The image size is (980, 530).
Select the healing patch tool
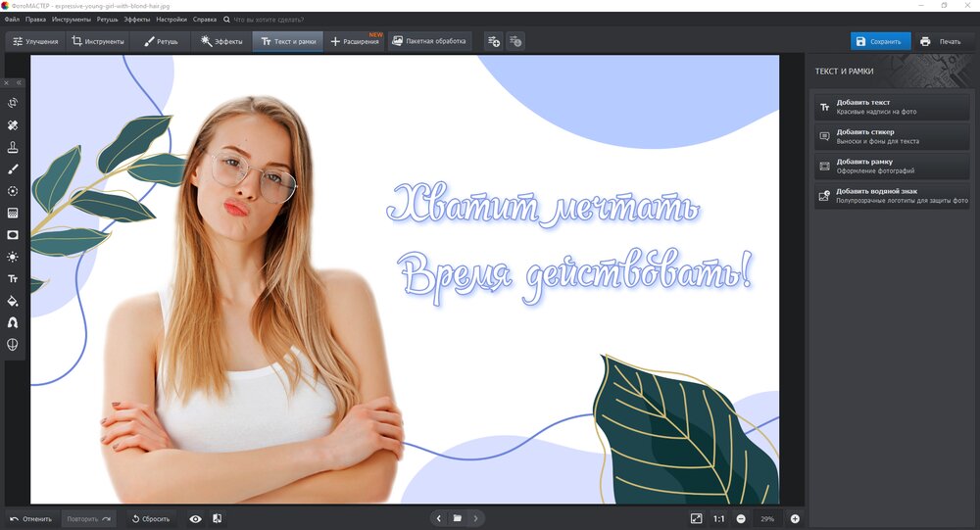13,125
